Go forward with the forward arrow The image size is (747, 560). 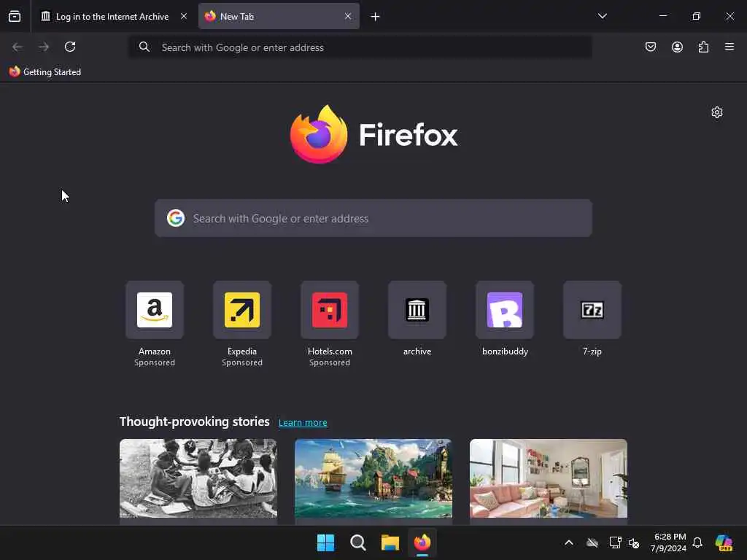point(44,47)
